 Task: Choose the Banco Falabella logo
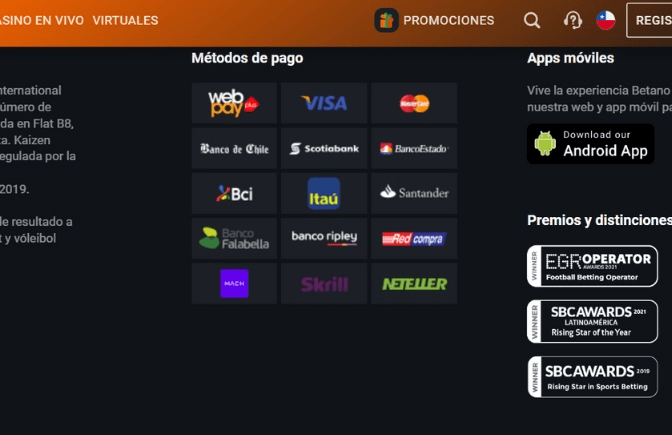tap(234, 239)
